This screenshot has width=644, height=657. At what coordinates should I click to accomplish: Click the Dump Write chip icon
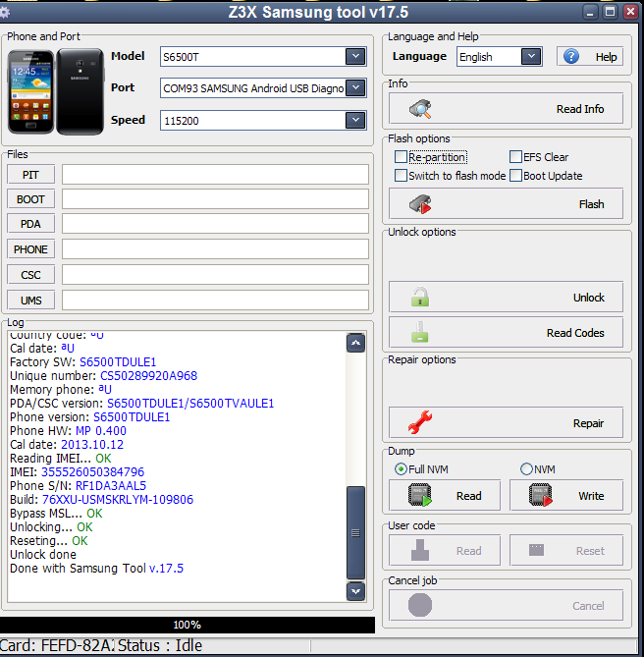pos(541,495)
